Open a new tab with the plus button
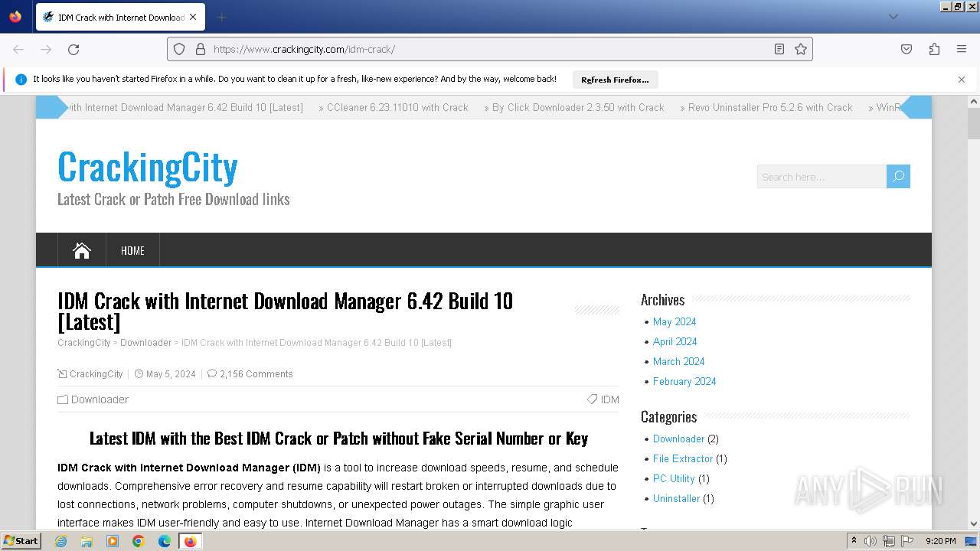Image resolution: width=980 pixels, height=551 pixels. click(x=221, y=17)
